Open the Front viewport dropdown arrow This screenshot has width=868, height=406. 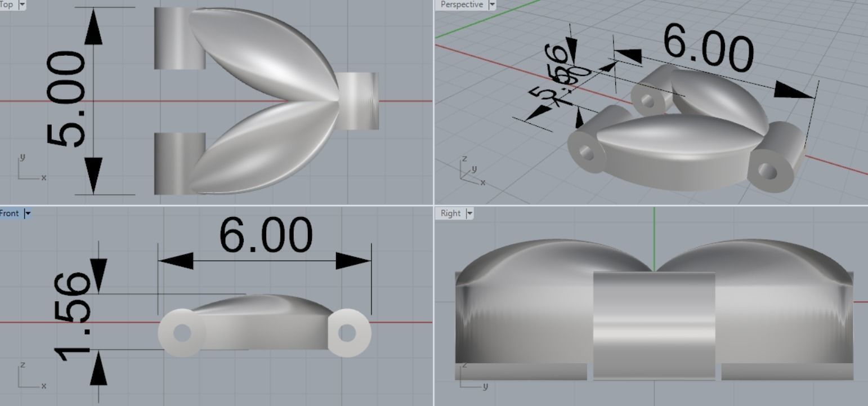[27, 213]
